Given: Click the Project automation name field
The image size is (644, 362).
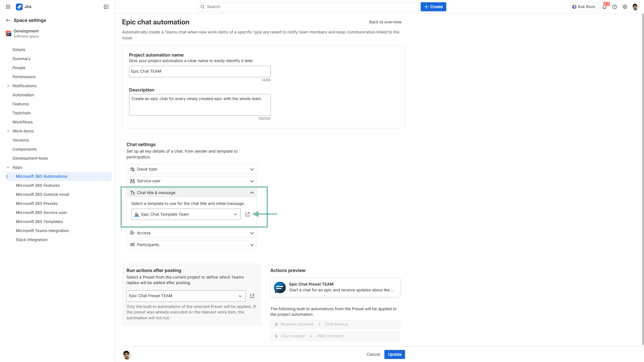Looking at the screenshot, I should tap(199, 71).
